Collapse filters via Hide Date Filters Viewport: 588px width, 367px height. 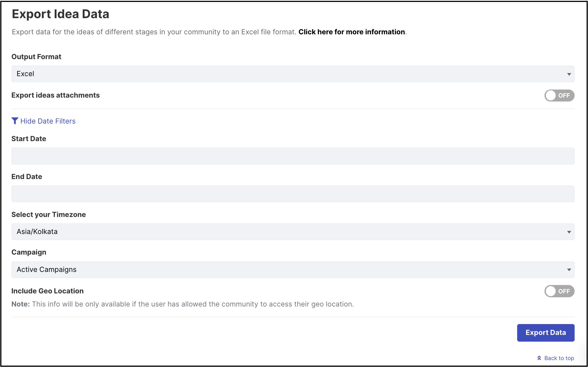point(48,121)
